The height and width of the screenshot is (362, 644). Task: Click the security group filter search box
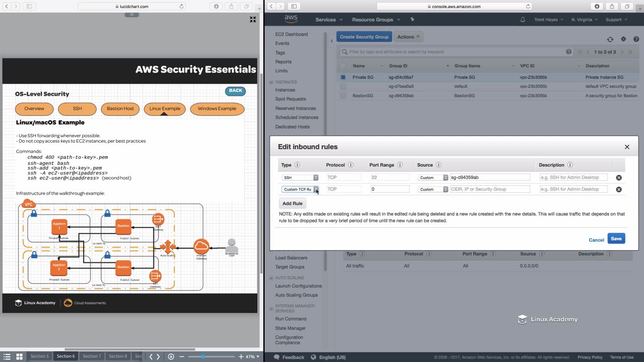click(456, 52)
